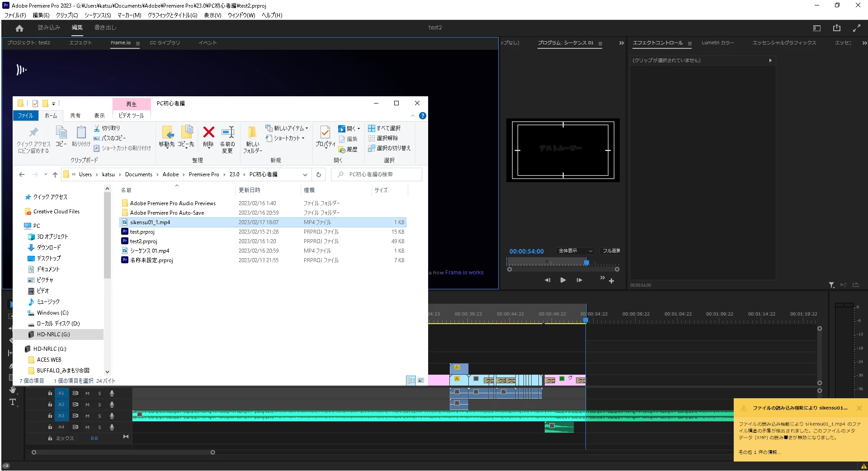Open the Program monitor button editor plus icon
The height and width of the screenshot is (471, 868).
[611, 281]
